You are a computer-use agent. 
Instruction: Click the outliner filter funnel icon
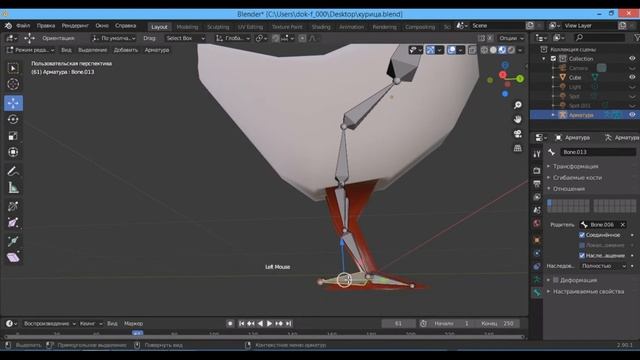636,38
